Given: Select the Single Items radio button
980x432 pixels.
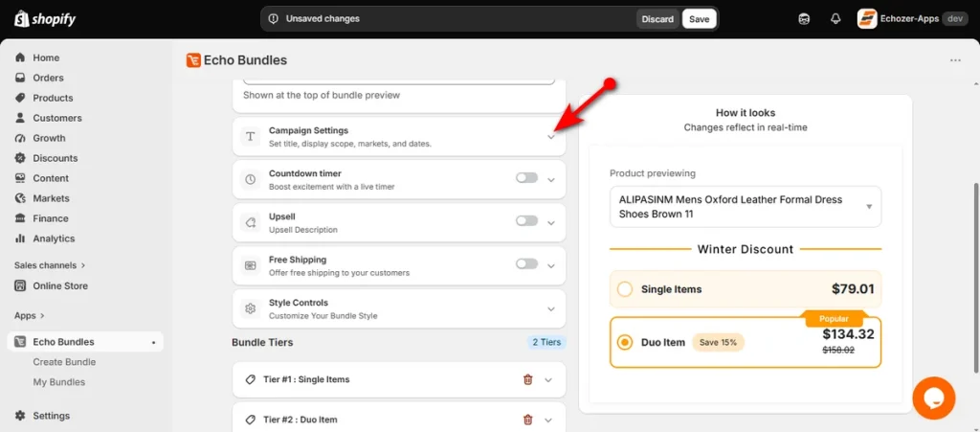Looking at the screenshot, I should click(624, 289).
